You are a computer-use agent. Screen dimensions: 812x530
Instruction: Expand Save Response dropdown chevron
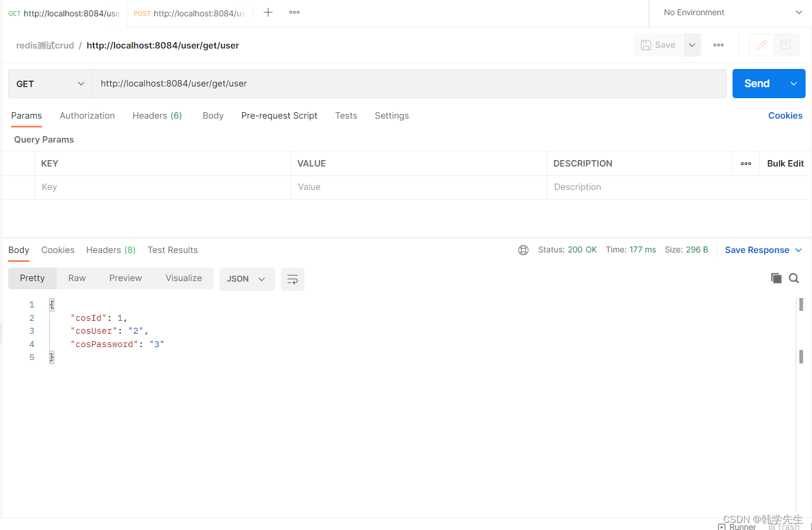tap(799, 250)
